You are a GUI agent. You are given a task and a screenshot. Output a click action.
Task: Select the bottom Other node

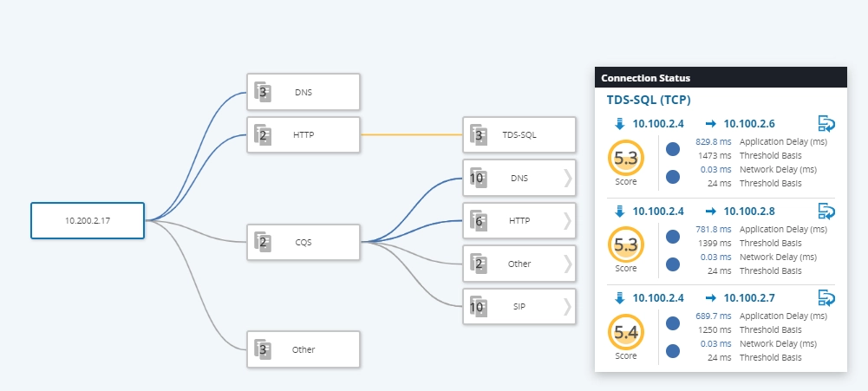(x=303, y=349)
